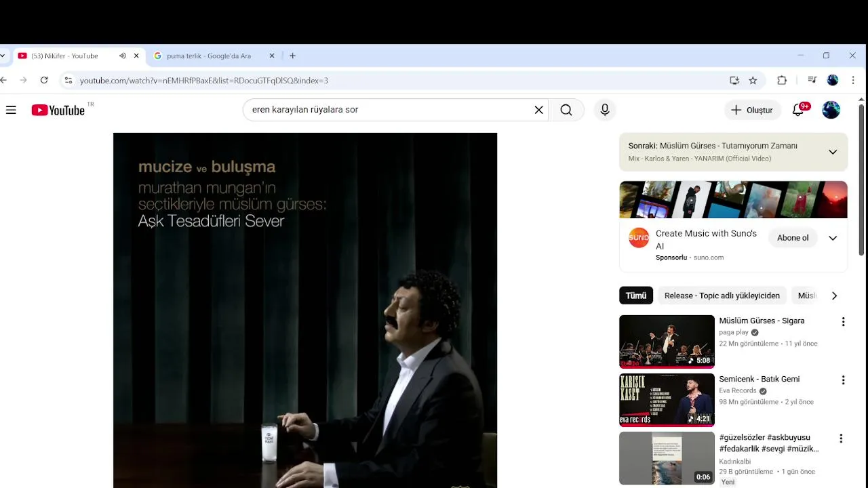868x488 pixels.
Task: Open the browser extensions puzzle icon
Action: 782,80
